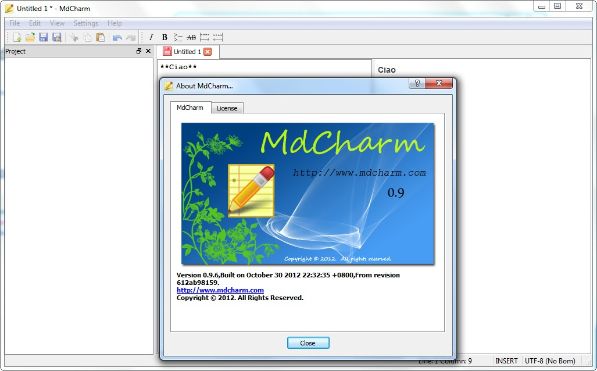Open the File menu

[14, 23]
